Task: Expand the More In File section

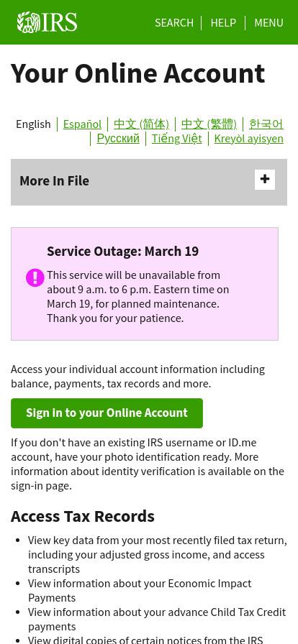Action: tap(149, 182)
